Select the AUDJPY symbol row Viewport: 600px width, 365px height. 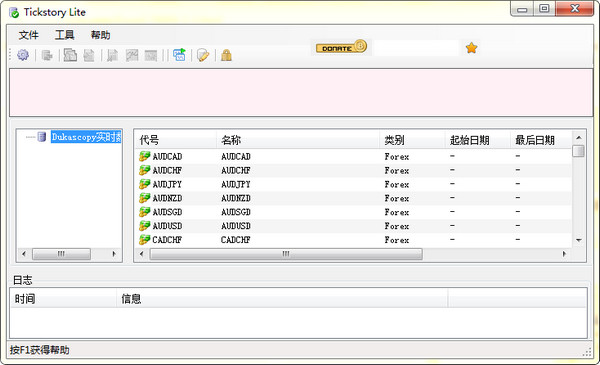coord(354,184)
